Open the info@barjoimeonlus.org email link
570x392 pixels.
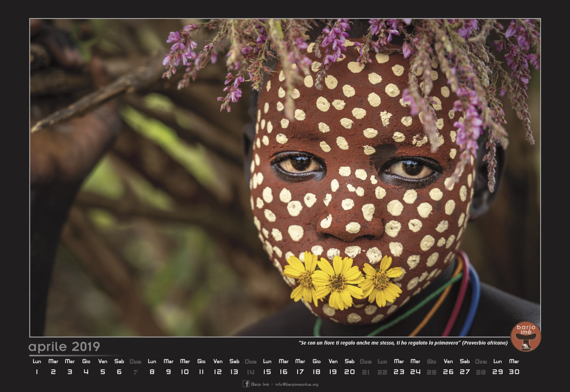[297, 384]
